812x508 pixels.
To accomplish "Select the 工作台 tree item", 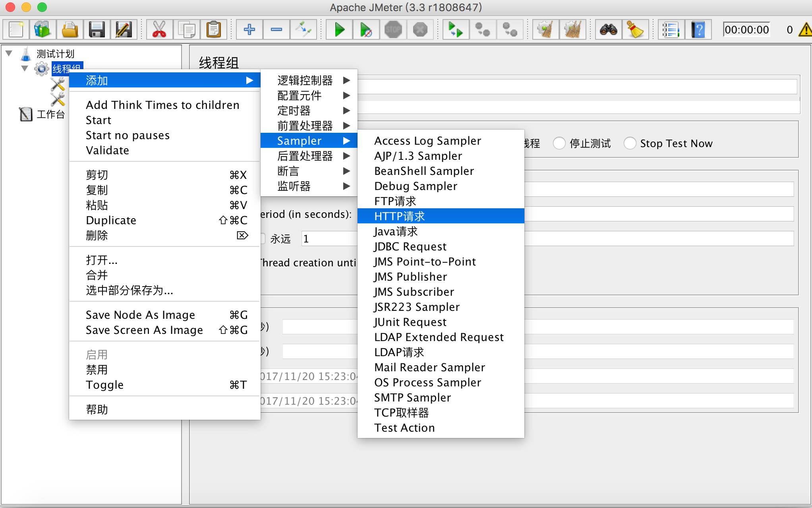I will click(50, 114).
